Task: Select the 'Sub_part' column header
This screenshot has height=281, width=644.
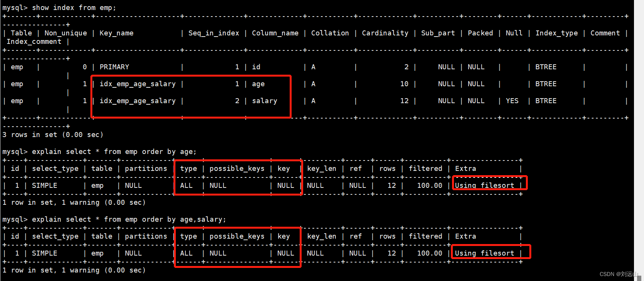Action: (x=438, y=33)
